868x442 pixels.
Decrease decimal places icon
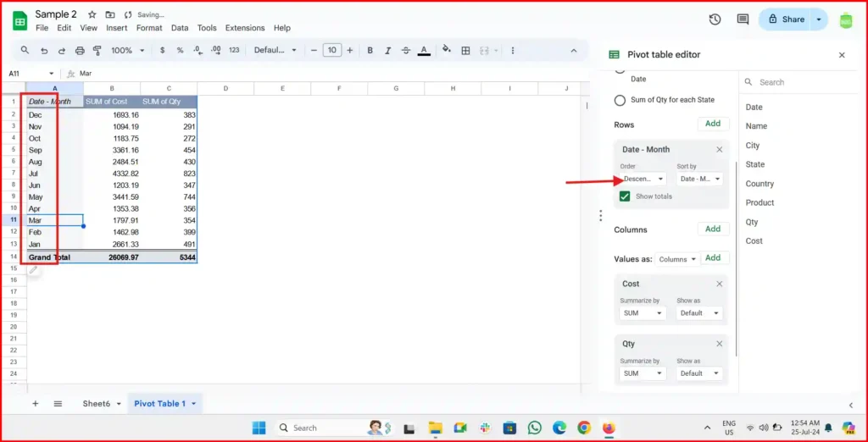point(198,50)
